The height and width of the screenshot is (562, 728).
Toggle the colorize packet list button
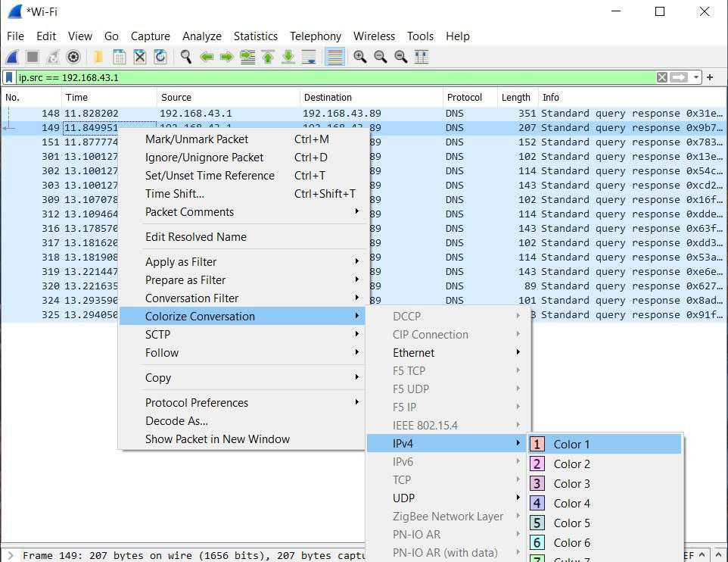tap(335, 57)
